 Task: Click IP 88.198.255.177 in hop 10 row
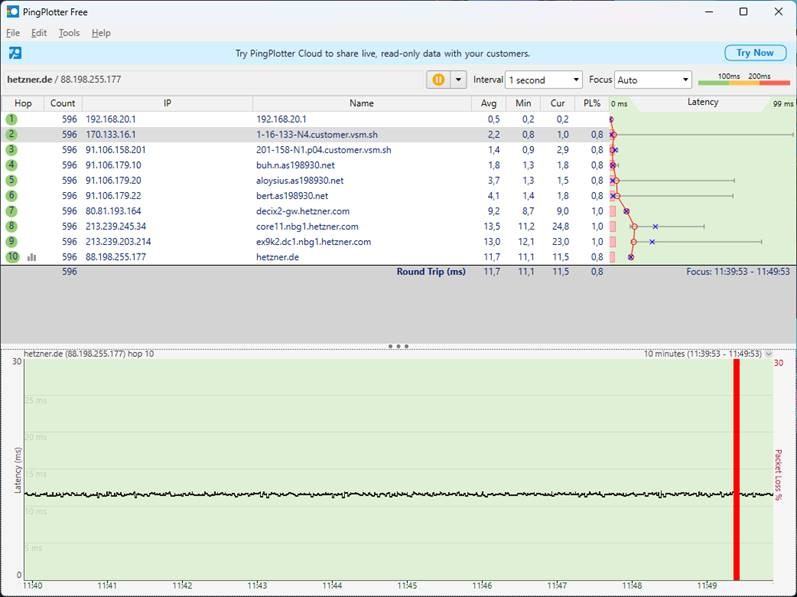point(115,257)
